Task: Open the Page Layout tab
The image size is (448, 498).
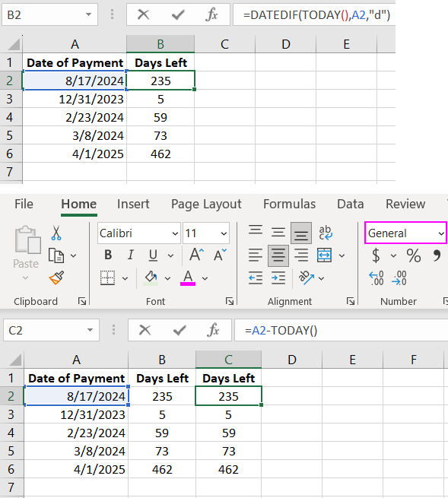Action: coord(206,204)
